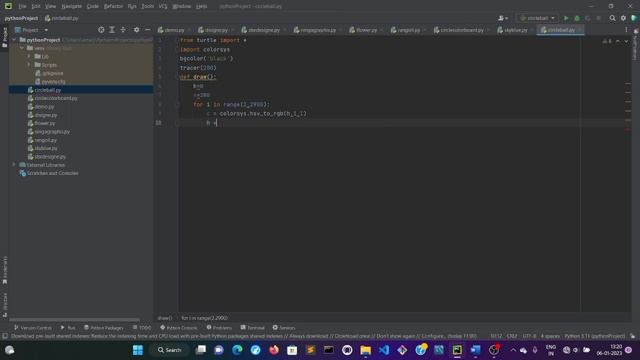Click the Stop icon in the run toolbar

[598, 18]
